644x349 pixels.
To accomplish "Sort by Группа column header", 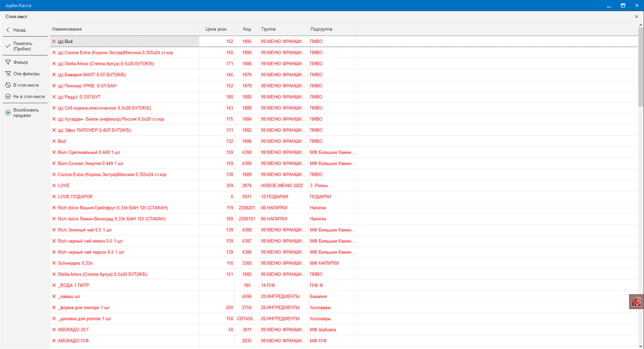I will pyautogui.click(x=284, y=29).
